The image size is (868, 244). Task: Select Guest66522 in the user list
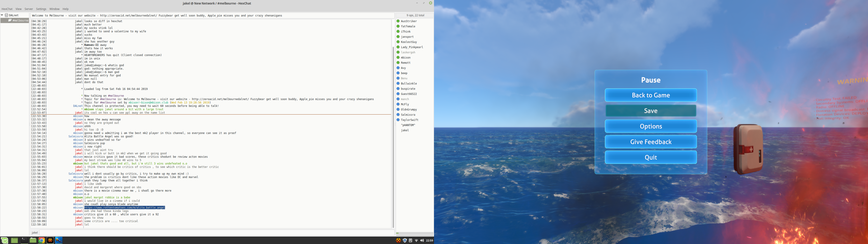[x=409, y=94]
